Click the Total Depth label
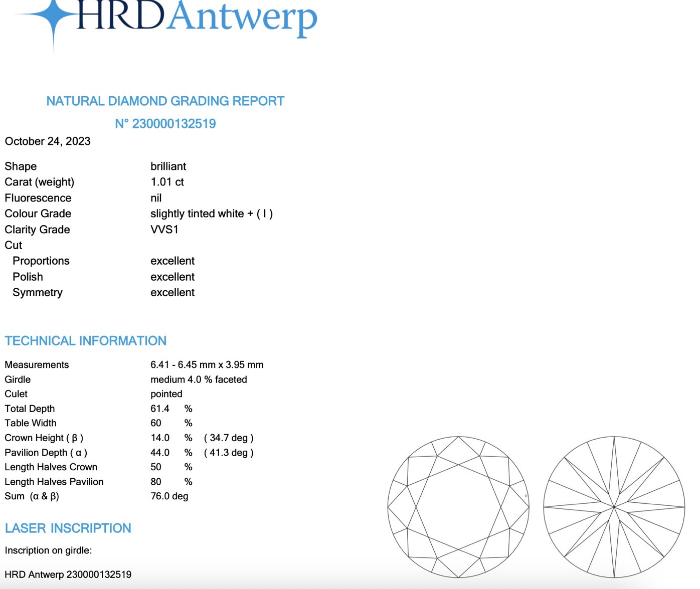Viewport: 700px width, 589px height. tap(30, 409)
